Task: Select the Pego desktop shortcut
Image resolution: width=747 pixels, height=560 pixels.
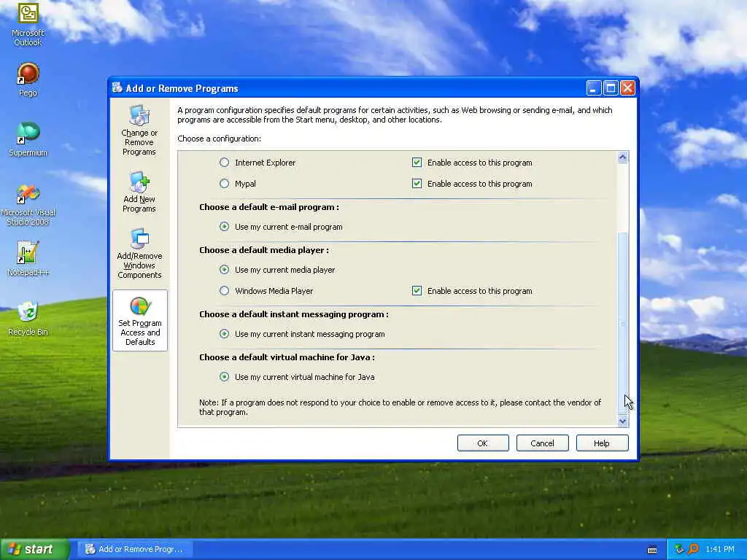Action: click(28, 79)
